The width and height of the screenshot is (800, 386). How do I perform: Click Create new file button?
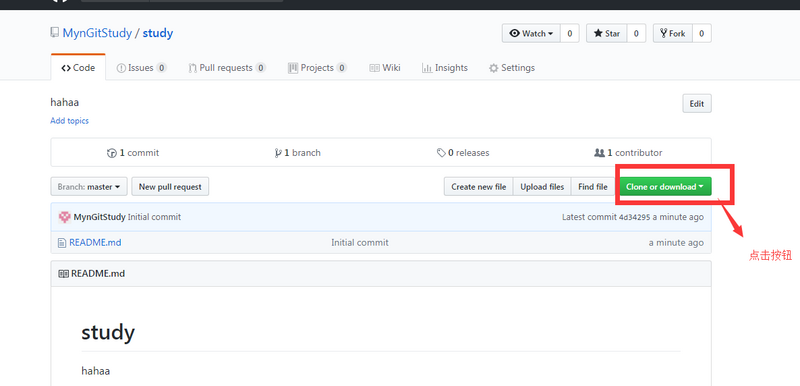[x=479, y=187]
